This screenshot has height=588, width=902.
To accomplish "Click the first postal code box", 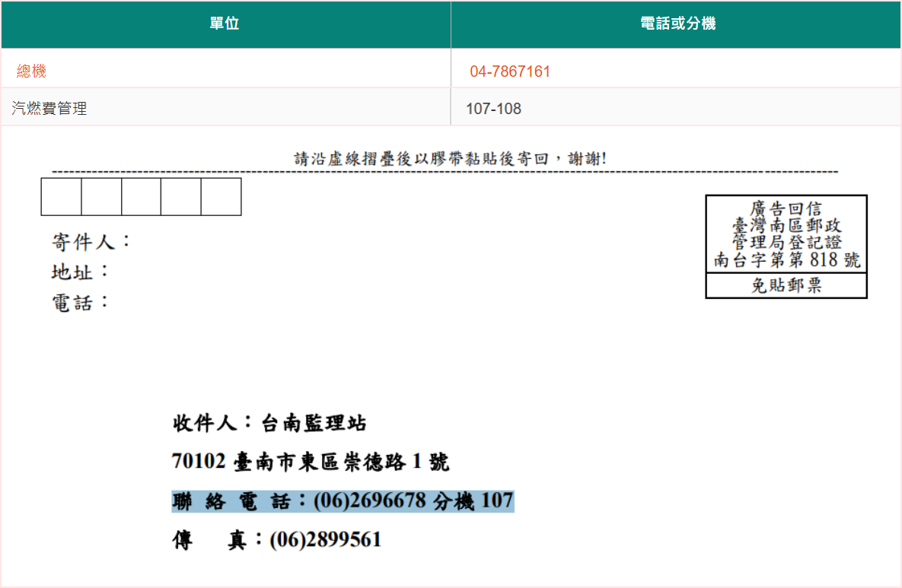I will [x=62, y=197].
